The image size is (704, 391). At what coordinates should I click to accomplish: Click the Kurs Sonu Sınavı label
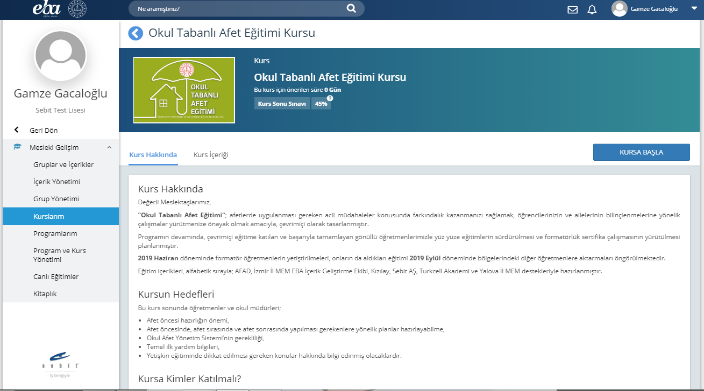(282, 104)
